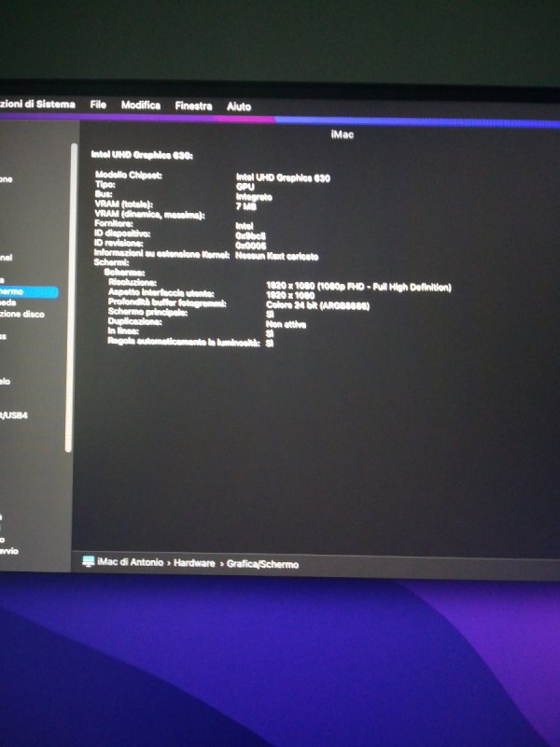
Task: Click the 'ID dispositivo:' label
Action: tap(122, 233)
